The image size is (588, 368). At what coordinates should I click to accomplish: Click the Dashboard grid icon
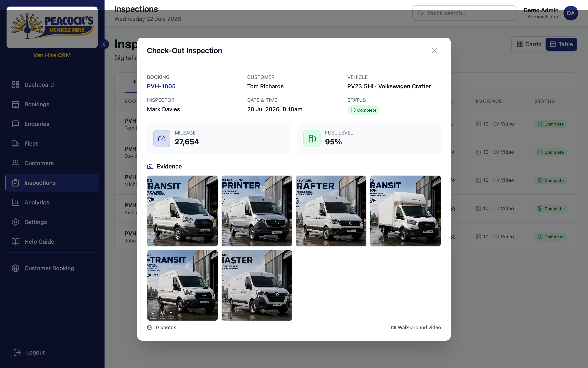(x=16, y=85)
